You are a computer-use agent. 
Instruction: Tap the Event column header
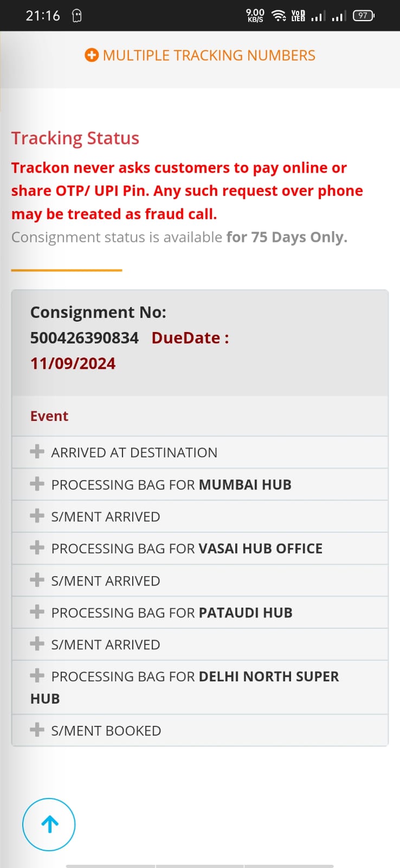49,416
